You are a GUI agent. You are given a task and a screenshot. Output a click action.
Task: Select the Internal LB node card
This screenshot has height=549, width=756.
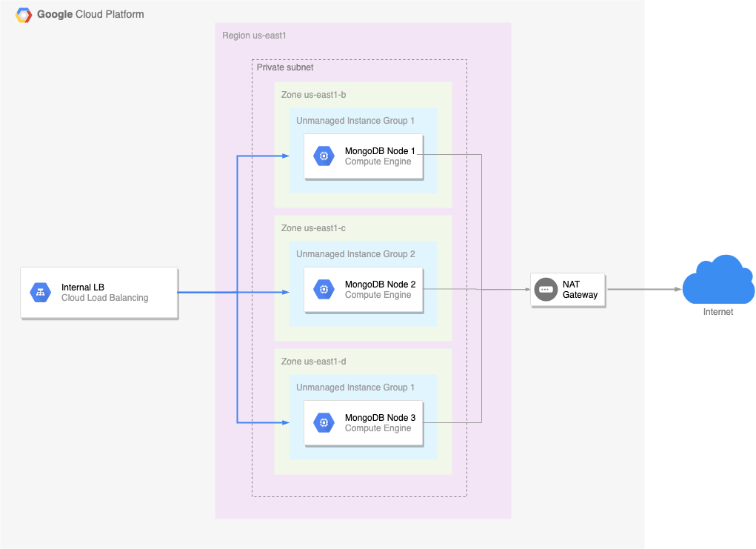(x=98, y=292)
